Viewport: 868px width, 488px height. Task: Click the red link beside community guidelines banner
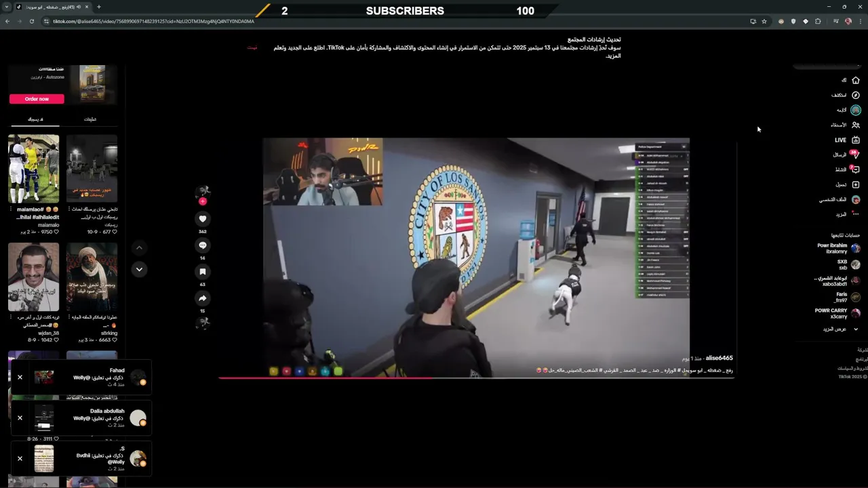coord(252,48)
